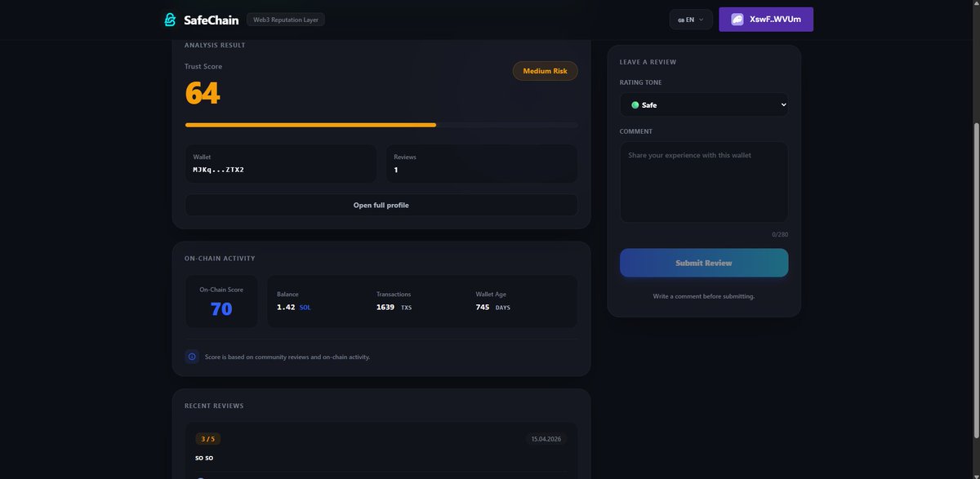Expand the Safe tone selector chevron

point(782,104)
